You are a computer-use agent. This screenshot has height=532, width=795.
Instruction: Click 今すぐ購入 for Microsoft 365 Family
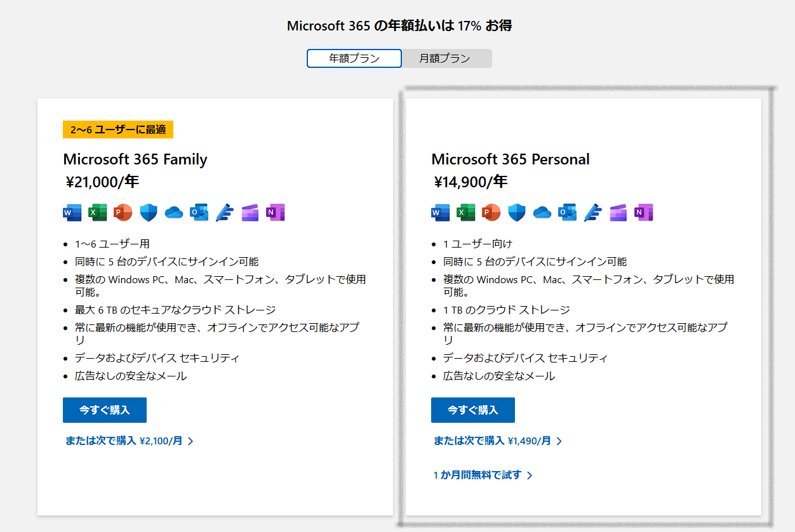click(105, 410)
